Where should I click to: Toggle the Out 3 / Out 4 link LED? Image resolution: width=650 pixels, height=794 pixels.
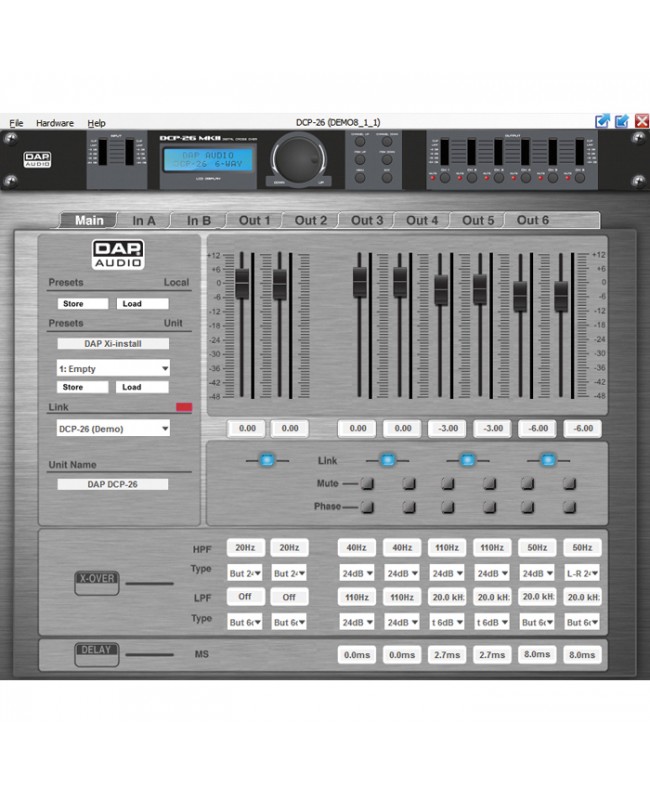[x=467, y=460]
